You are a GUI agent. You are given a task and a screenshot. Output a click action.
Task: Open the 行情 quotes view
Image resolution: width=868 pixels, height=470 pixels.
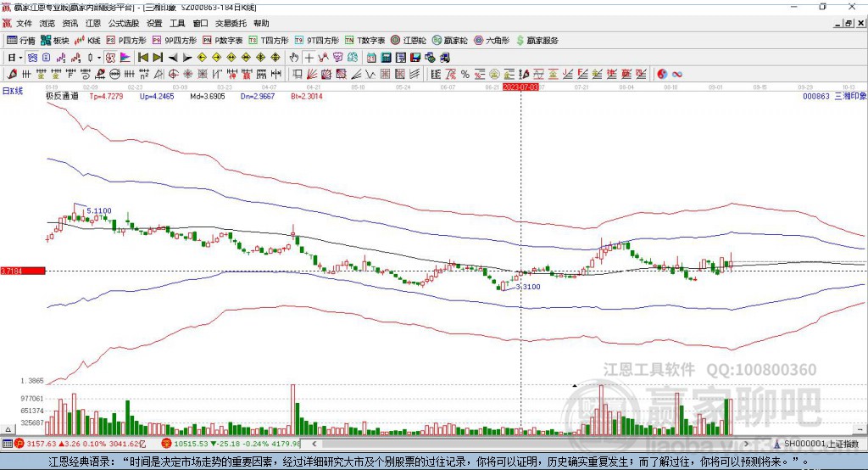pos(20,41)
